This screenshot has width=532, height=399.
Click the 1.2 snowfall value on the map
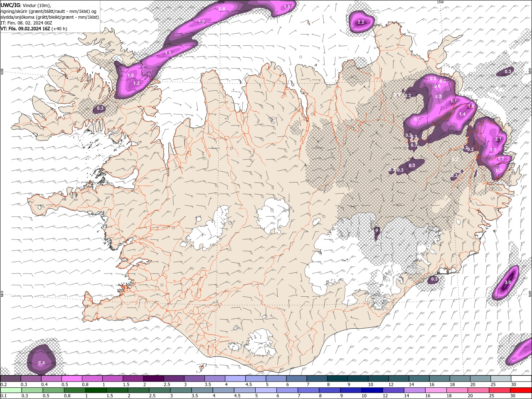(x=136, y=83)
